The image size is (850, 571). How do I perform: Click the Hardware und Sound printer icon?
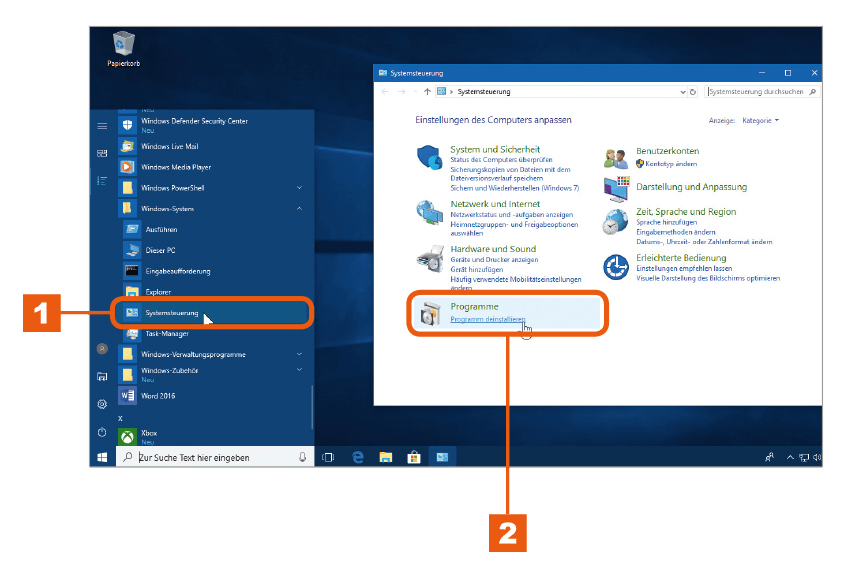430,258
